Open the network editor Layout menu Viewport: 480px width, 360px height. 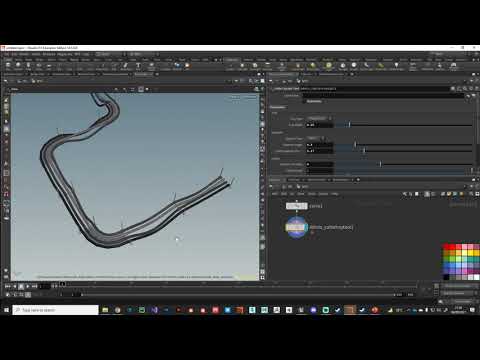pos(323,194)
